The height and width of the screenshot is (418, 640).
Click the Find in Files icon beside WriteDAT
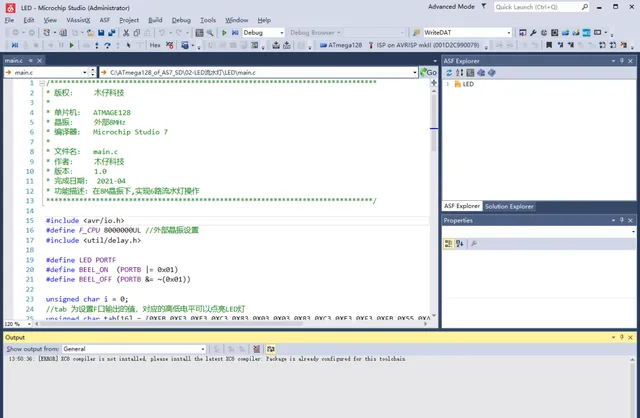(416, 33)
